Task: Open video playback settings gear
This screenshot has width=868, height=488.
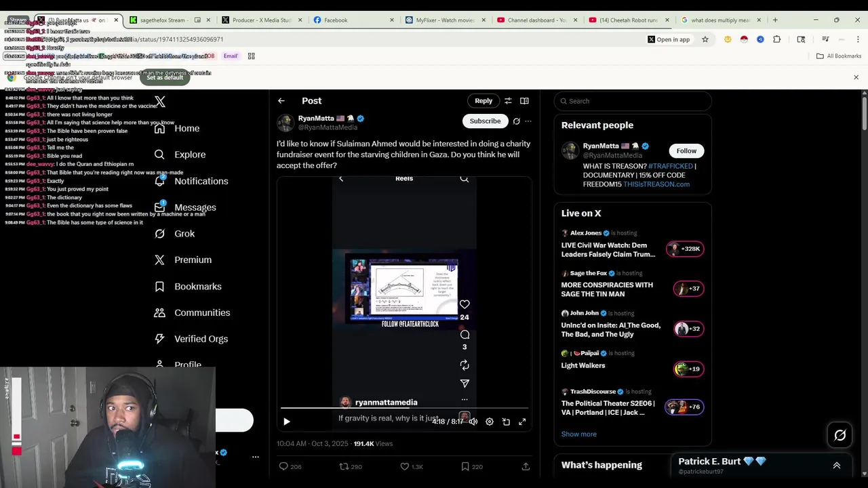Action: [x=490, y=422]
